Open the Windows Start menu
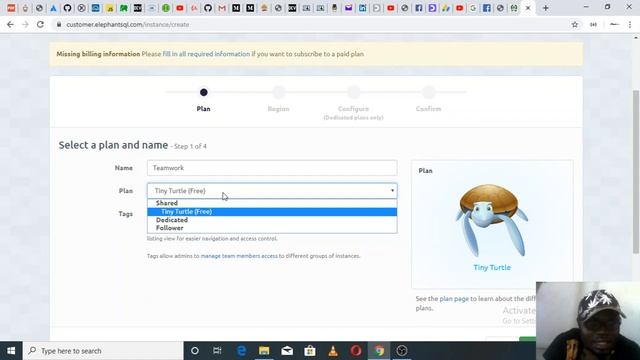Screen dimensions: 640x360 tap(11, 351)
